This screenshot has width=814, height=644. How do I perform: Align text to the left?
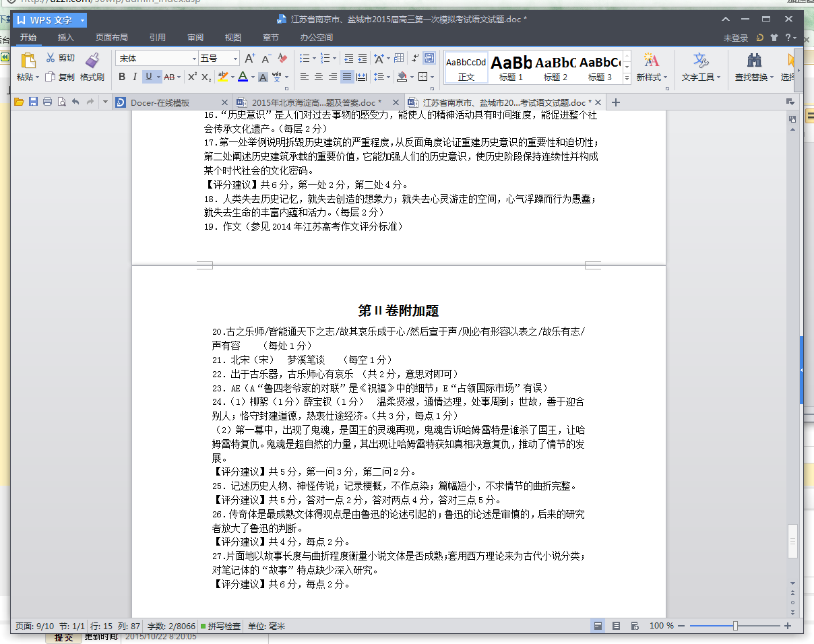[x=305, y=77]
